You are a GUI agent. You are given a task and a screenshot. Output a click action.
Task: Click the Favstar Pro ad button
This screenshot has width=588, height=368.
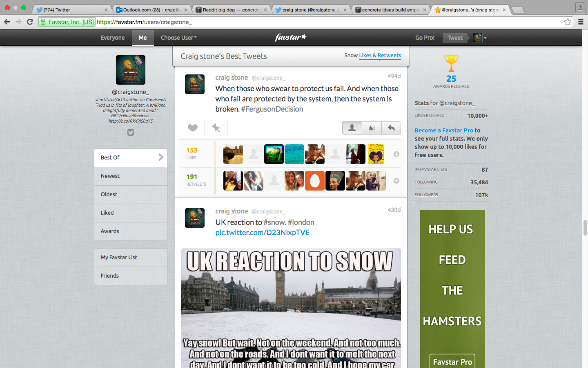click(x=452, y=361)
